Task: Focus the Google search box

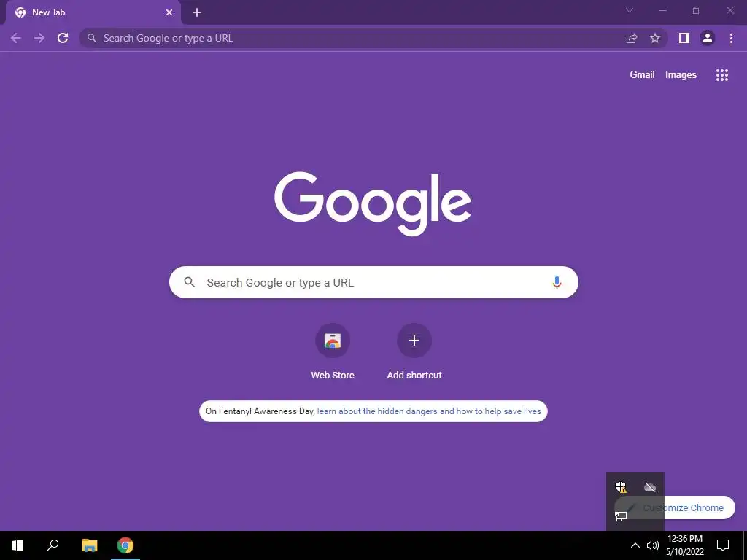Action: pyautogui.click(x=373, y=282)
